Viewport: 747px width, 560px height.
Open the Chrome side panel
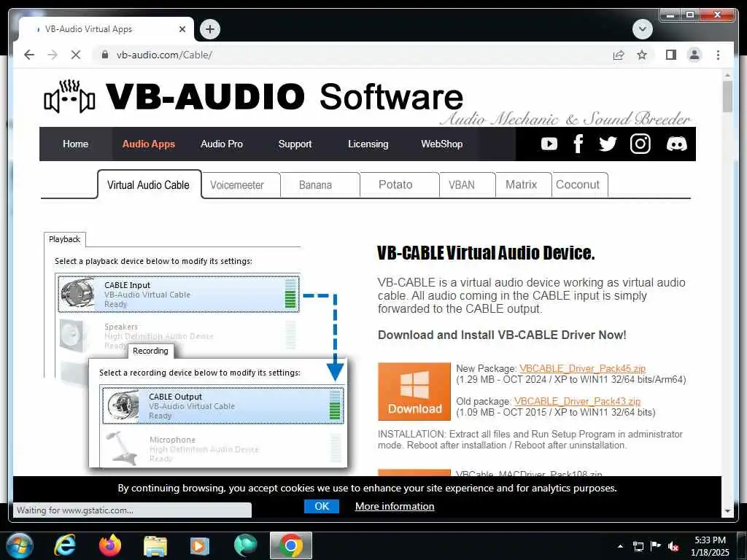[x=671, y=55]
